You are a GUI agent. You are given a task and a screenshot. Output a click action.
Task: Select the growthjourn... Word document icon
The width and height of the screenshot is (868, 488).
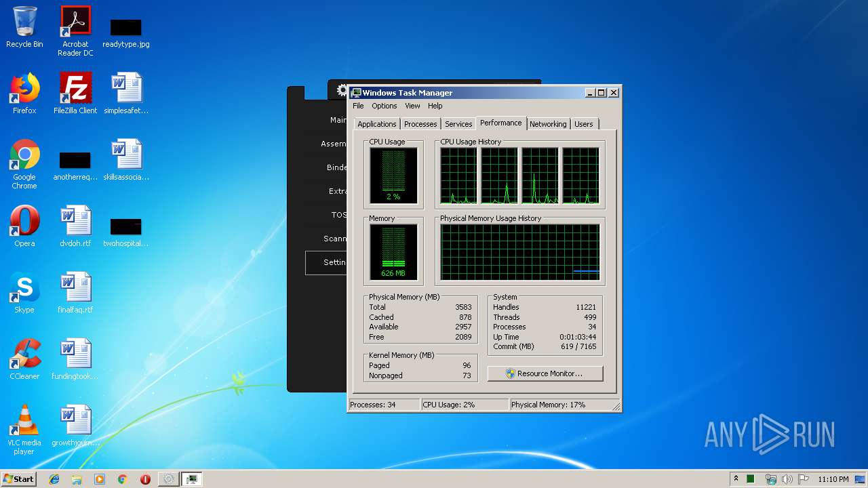[75, 426]
